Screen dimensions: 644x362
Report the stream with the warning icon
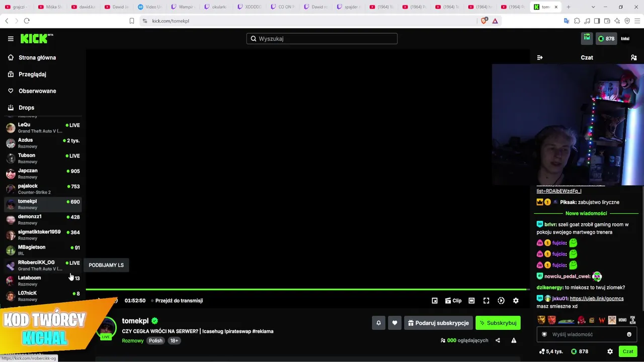click(x=514, y=340)
